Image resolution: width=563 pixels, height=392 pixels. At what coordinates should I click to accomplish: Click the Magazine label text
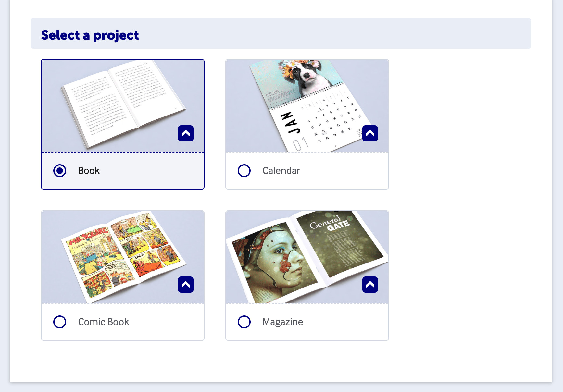point(282,322)
